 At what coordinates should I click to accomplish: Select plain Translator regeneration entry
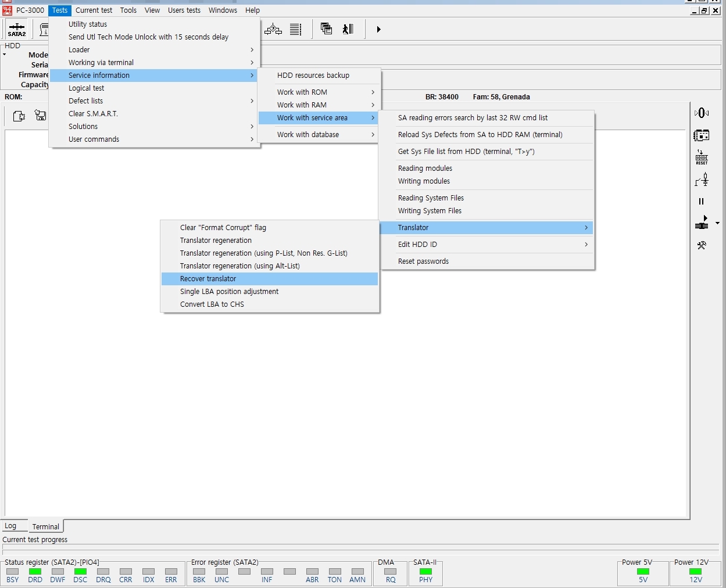[x=270, y=241]
